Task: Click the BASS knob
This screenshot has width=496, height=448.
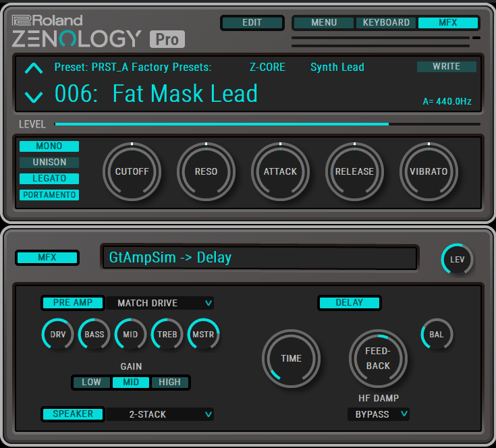Action: [94, 334]
